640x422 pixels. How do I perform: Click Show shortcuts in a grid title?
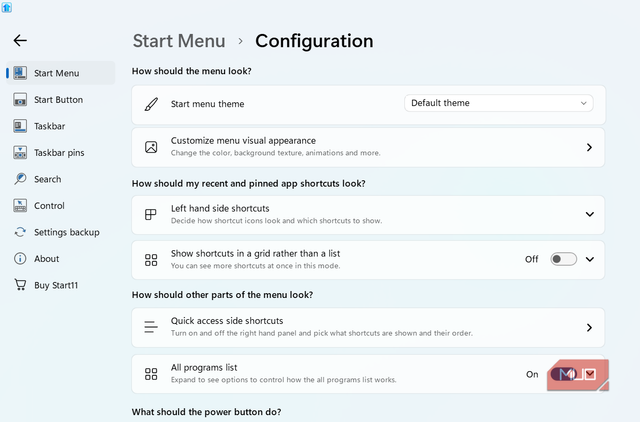pos(256,253)
